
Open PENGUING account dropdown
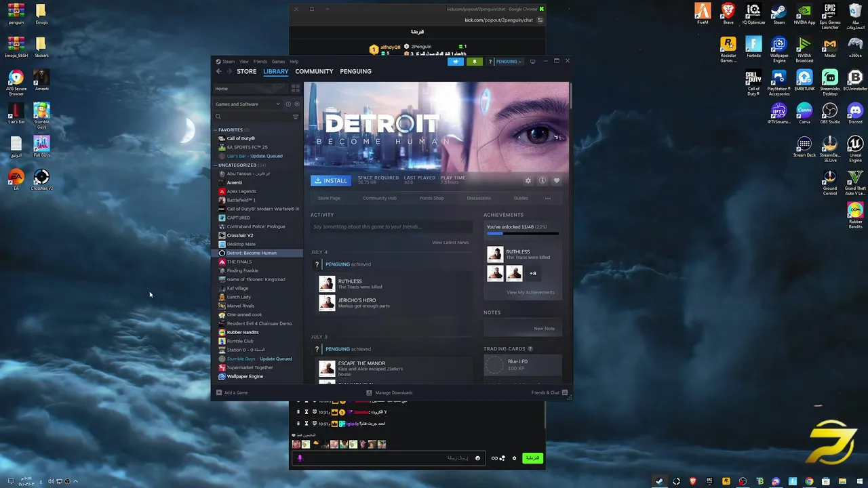[x=508, y=62]
